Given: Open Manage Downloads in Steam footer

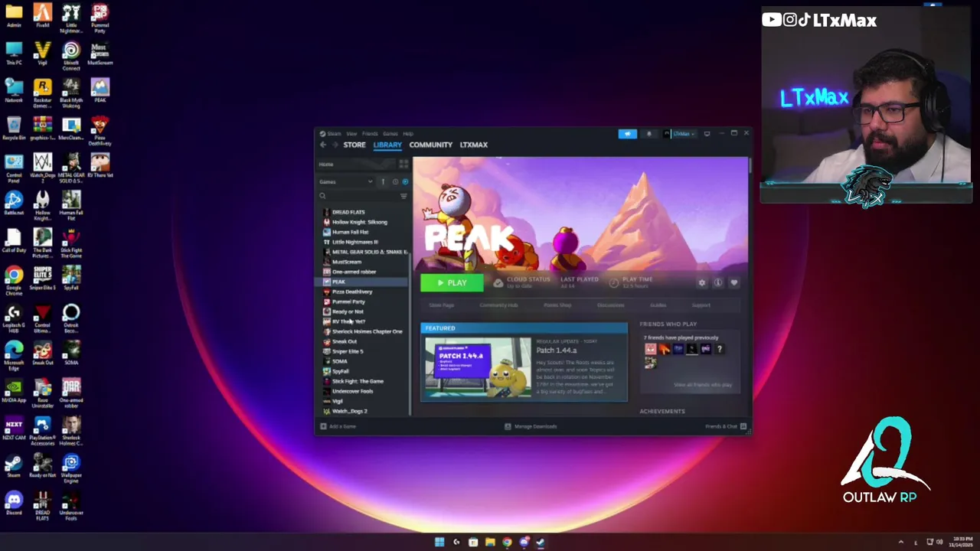Looking at the screenshot, I should click(531, 426).
